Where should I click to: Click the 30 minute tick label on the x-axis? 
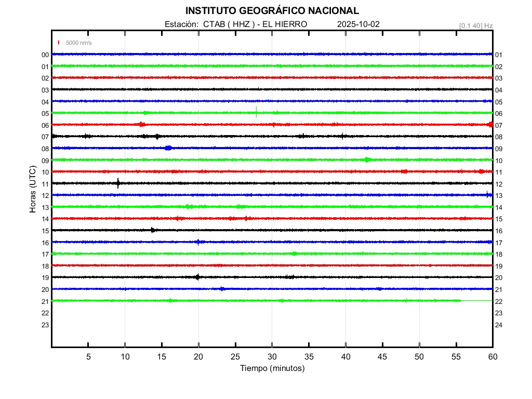coord(272,357)
